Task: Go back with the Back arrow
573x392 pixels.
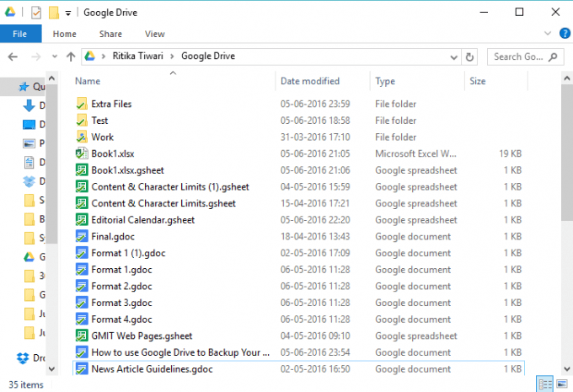Action: point(13,56)
